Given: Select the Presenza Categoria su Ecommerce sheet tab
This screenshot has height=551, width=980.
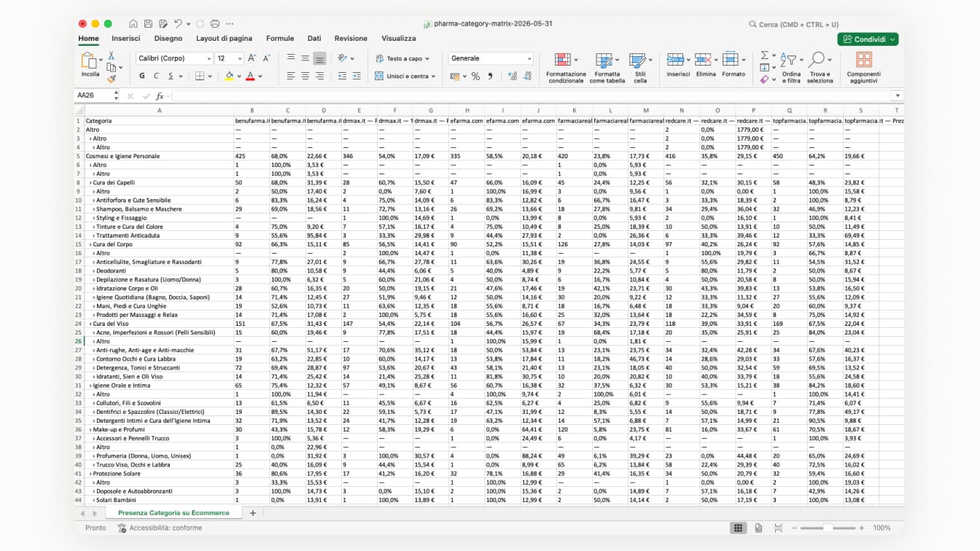Looking at the screenshot, I should [174, 513].
